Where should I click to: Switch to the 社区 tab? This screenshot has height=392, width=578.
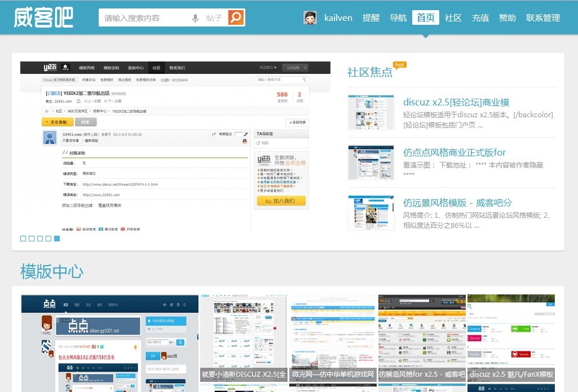coord(453,17)
